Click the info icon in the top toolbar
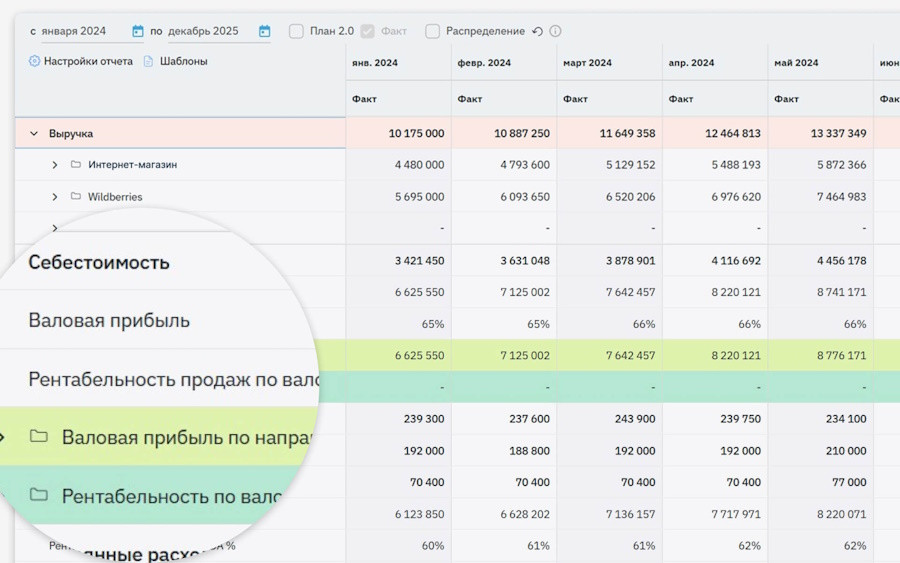The width and height of the screenshot is (900, 563). pyautogui.click(x=555, y=31)
